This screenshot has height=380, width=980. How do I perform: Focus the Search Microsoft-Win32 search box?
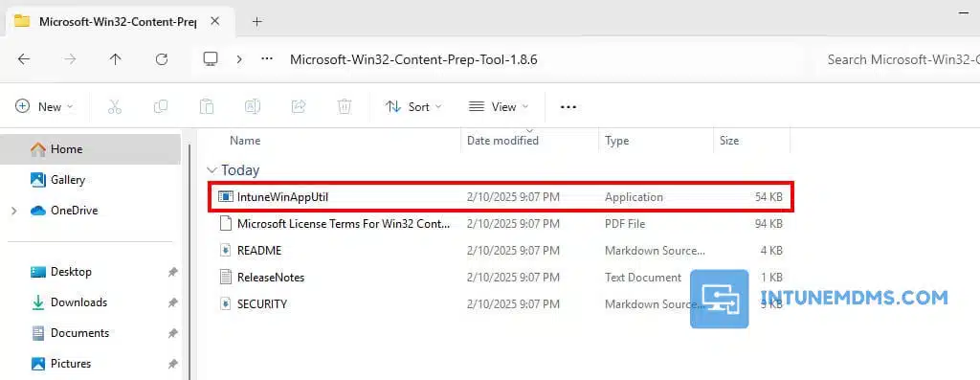click(x=903, y=60)
